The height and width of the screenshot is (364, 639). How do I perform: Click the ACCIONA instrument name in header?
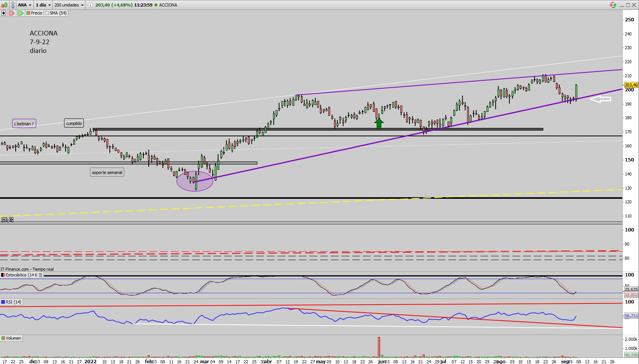point(168,5)
